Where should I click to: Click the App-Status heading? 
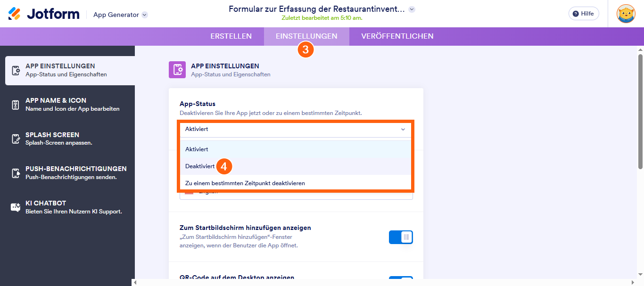tap(197, 104)
